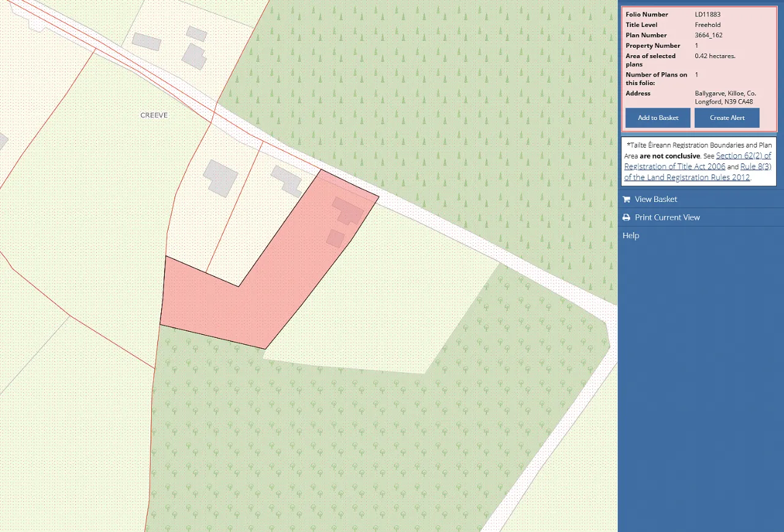Open Rule 8(3) Land Registration Rules 2012 link

click(698, 172)
